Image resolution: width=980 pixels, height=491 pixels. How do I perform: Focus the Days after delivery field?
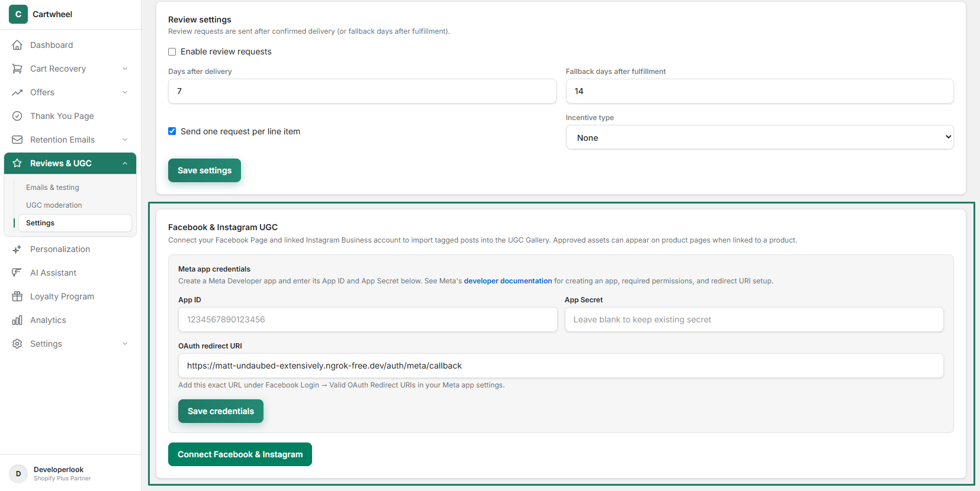click(x=362, y=91)
